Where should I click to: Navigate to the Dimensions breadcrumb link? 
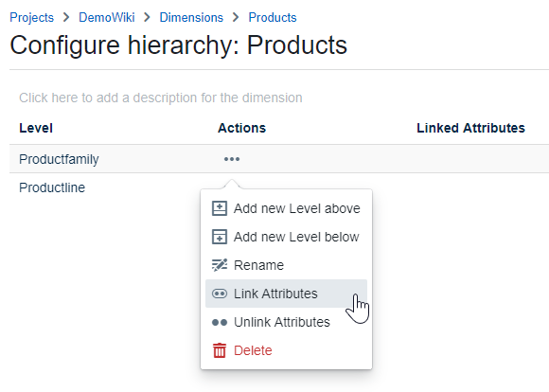coord(191,17)
